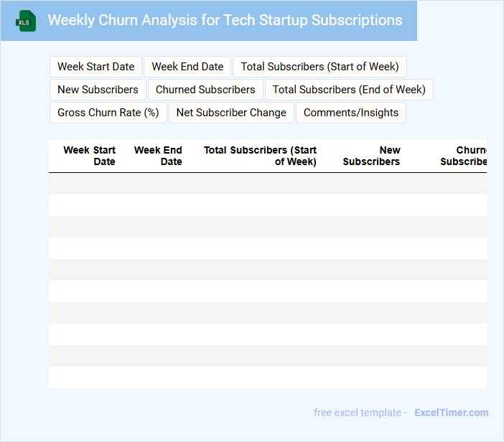Open the Comments/Insights tag
Image resolution: width=504 pixels, height=442 pixels.
[x=351, y=113]
